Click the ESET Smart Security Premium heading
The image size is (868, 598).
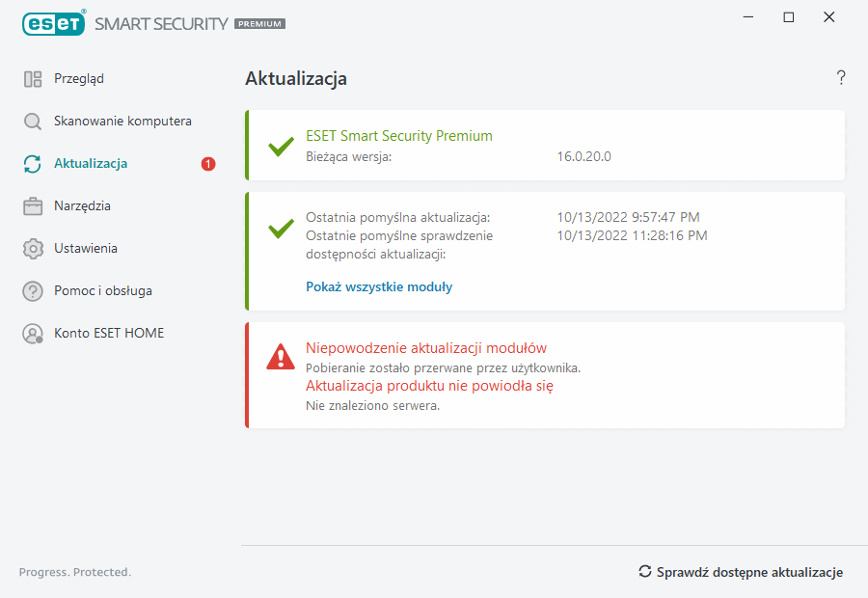pos(399,136)
